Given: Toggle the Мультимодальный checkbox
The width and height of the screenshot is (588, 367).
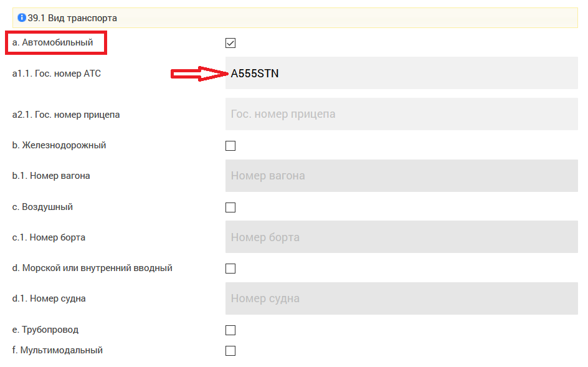Looking at the screenshot, I should click(x=230, y=351).
